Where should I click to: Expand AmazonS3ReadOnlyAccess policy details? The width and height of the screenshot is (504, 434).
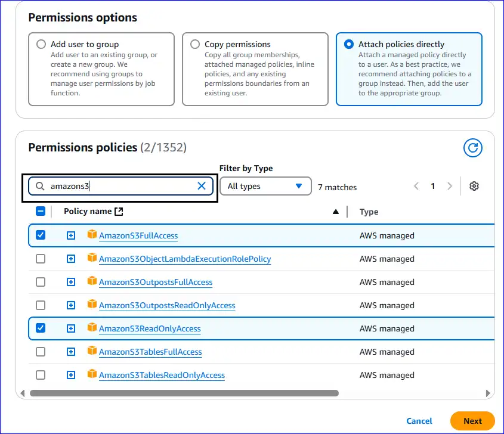point(71,328)
